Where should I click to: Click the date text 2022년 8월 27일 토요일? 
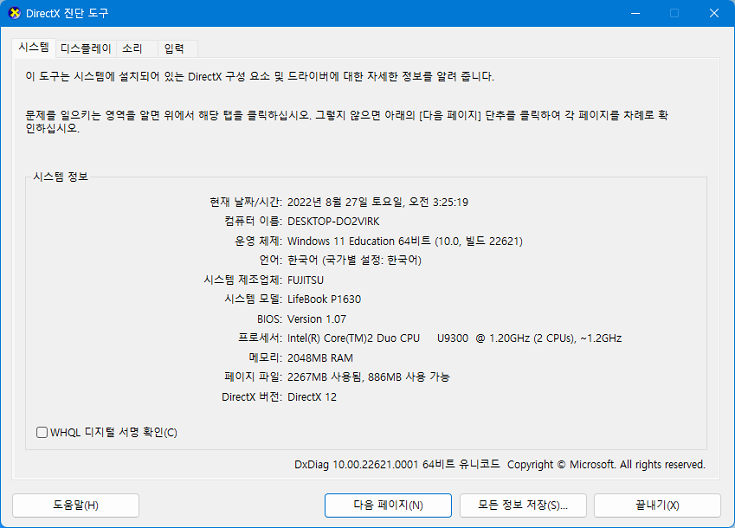[345, 202]
